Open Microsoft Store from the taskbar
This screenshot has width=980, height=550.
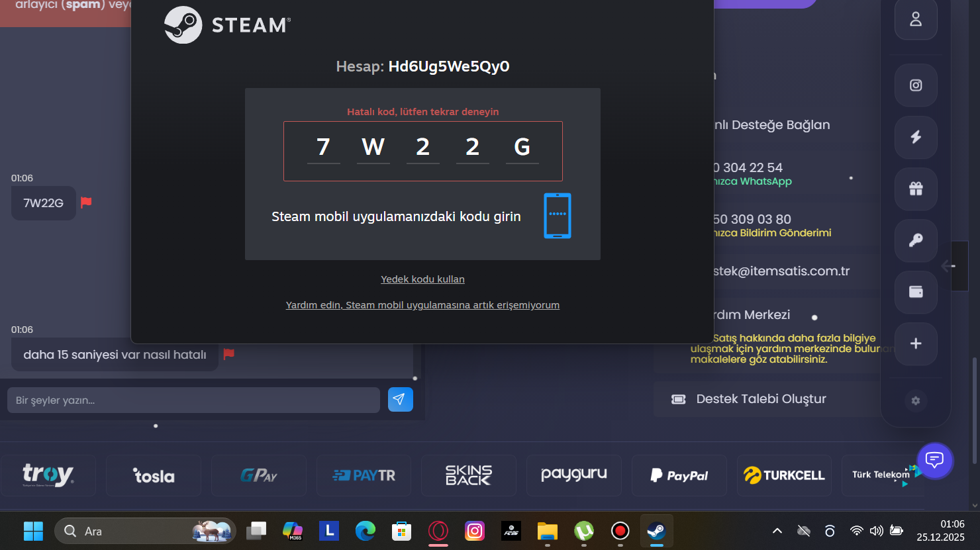(402, 531)
